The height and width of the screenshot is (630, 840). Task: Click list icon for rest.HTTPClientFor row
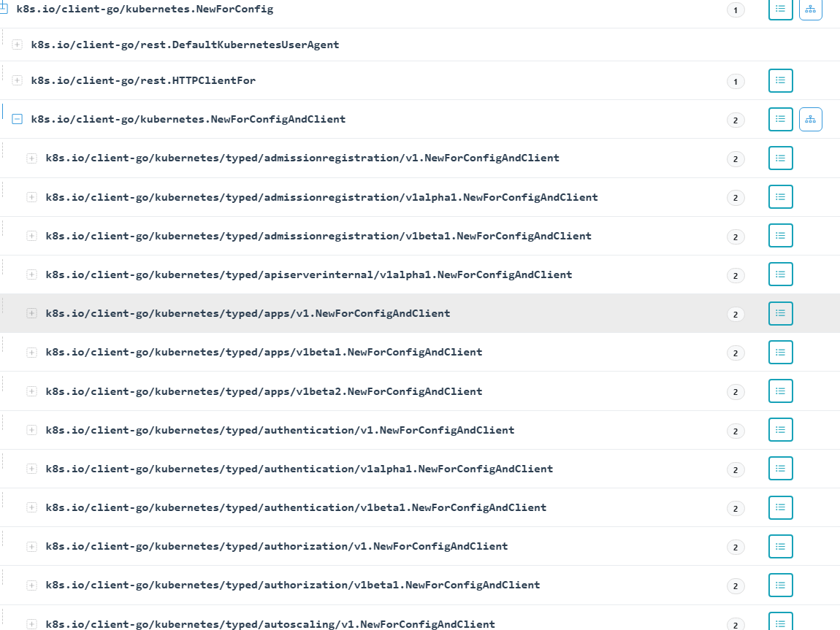[x=780, y=80]
